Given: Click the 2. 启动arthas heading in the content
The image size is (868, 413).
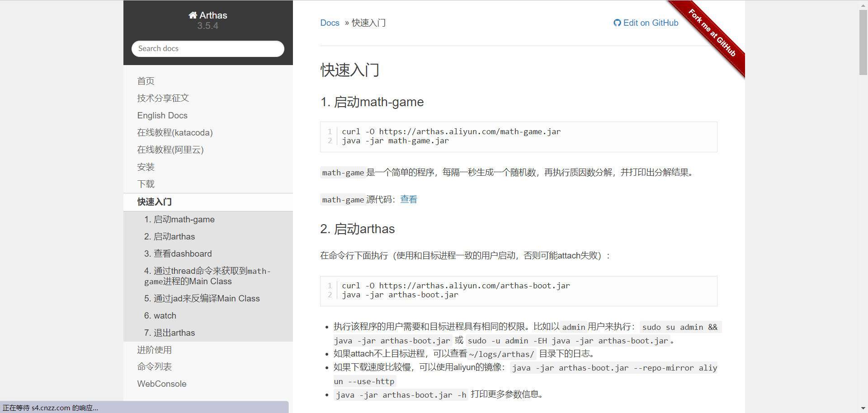Looking at the screenshot, I should pos(358,229).
